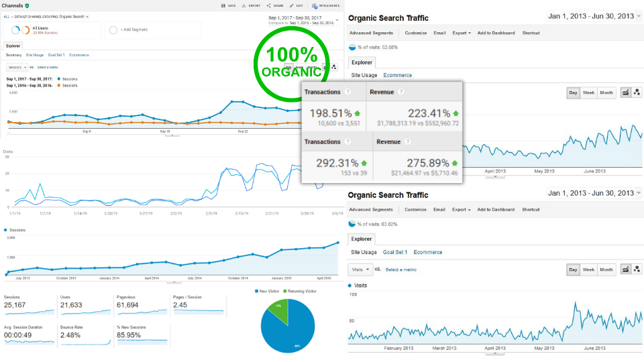Screen dimensions: 644x362
Task: Click the Save icon in Channels header
Action: pyautogui.click(x=223, y=5)
